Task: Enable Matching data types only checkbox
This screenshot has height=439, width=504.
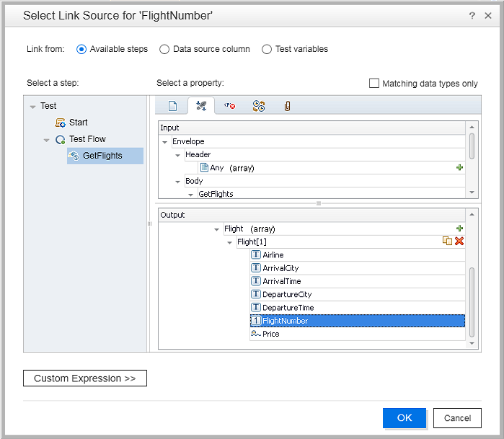Action: 374,83
